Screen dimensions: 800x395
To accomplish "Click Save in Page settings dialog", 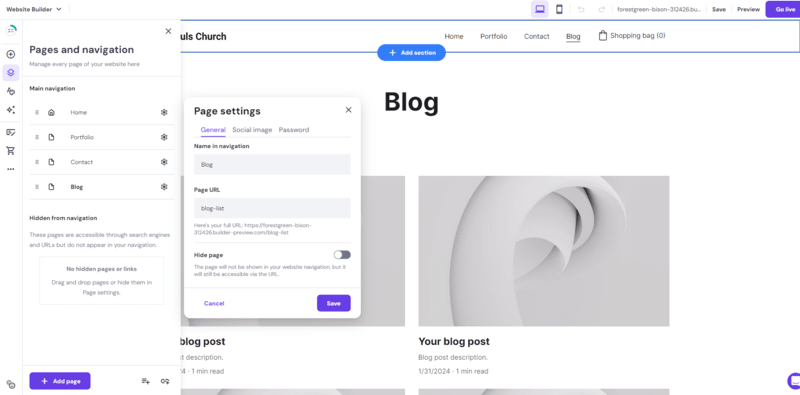I will coord(334,303).
